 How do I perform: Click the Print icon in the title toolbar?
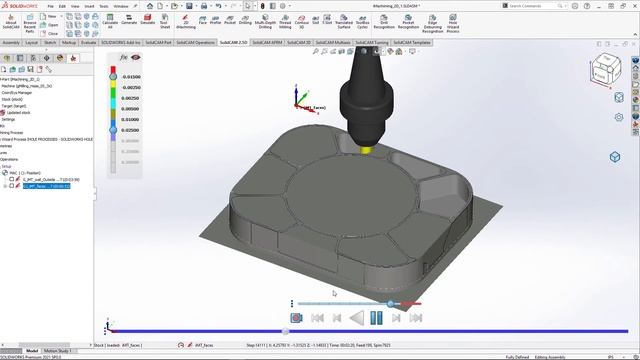(x=204, y=6)
